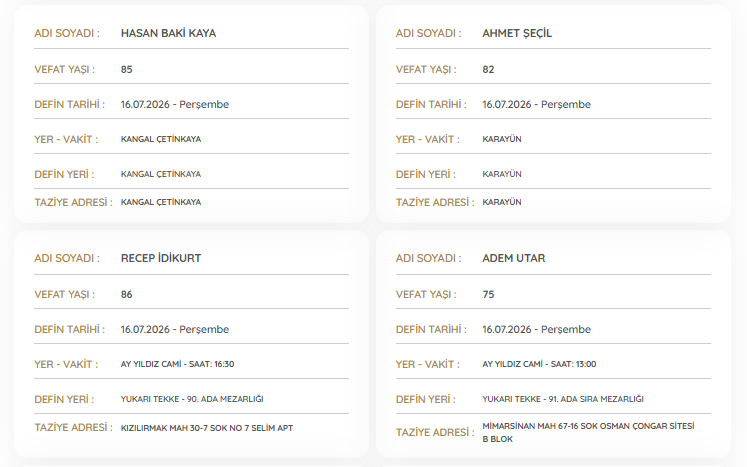Screen dimensions: 747x467
Task: Click Ahmet Şeçil's death age 82
Action: pyautogui.click(x=488, y=70)
